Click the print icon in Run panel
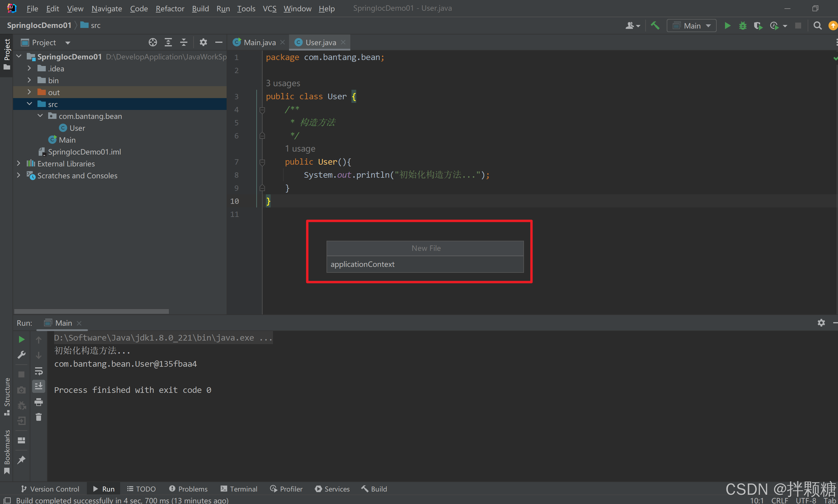Image resolution: width=838 pixels, height=504 pixels. 39,402
